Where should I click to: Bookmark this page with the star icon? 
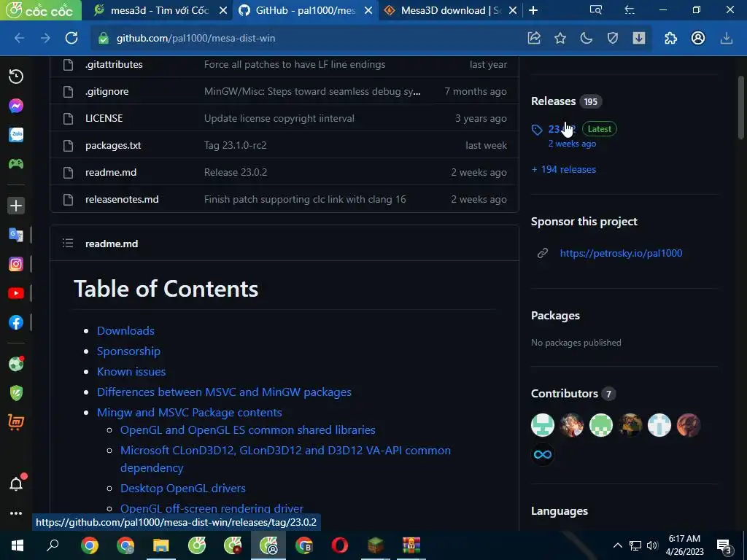[560, 38]
